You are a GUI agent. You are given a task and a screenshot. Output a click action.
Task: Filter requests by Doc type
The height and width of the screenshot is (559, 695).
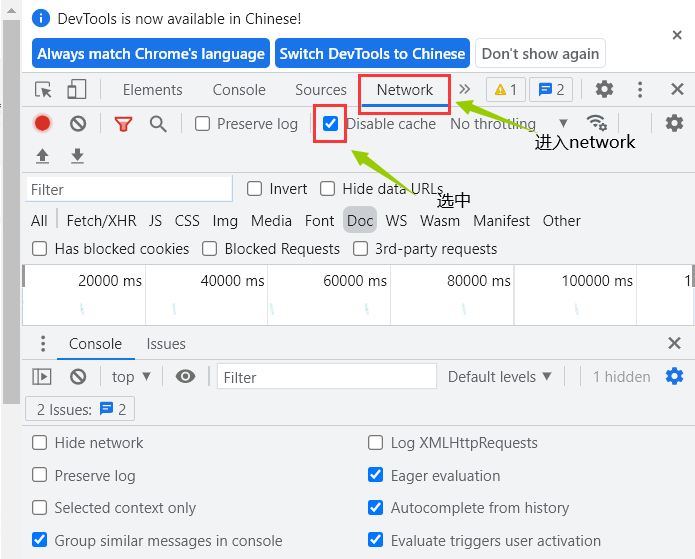(360, 220)
